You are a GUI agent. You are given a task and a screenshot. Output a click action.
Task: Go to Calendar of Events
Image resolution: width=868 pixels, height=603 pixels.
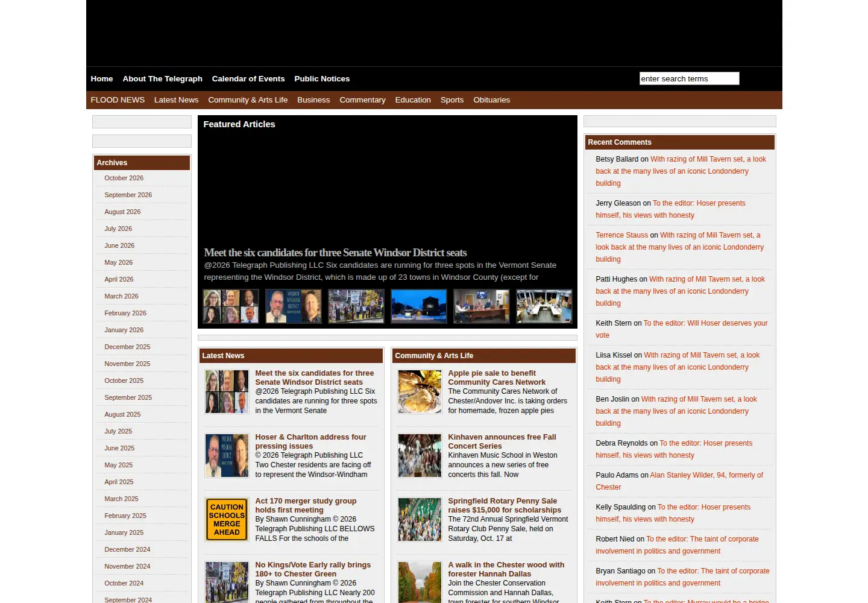[x=248, y=79]
